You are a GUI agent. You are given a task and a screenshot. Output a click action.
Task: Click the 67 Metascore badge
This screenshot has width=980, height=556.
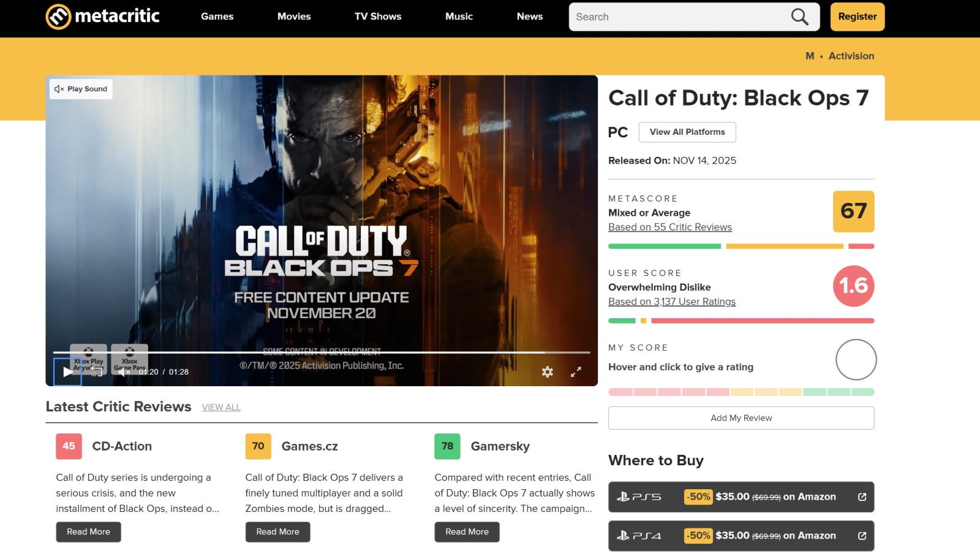point(853,211)
